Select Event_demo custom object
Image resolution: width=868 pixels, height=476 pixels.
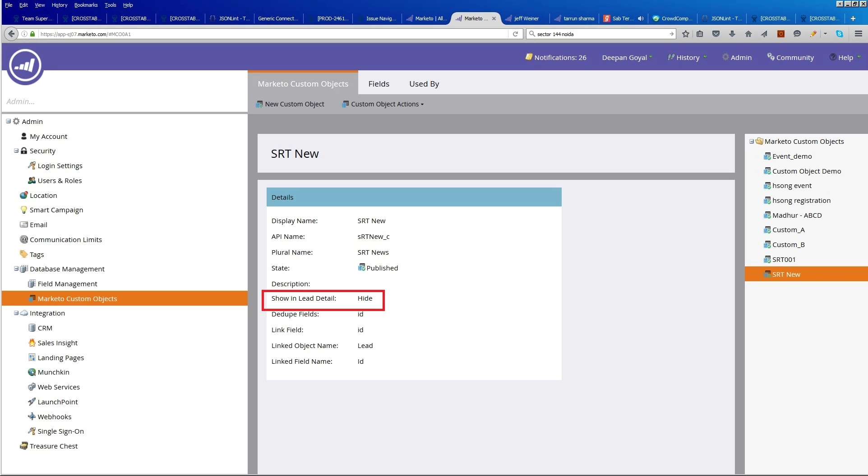[792, 156]
